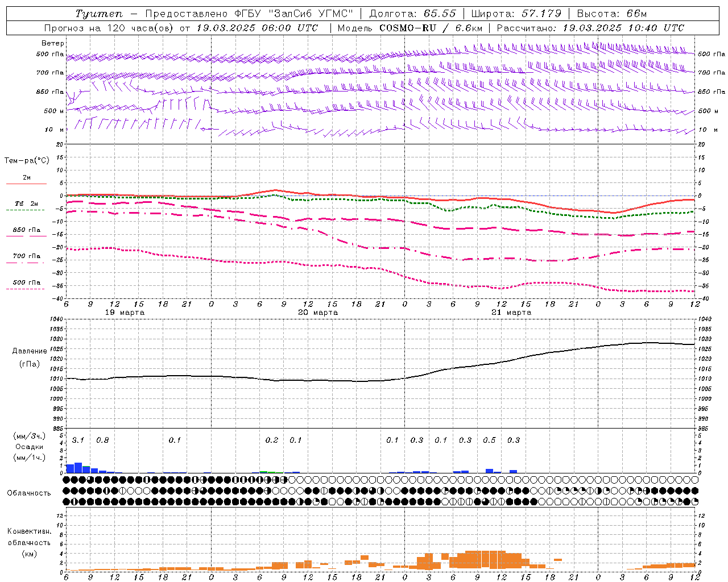Click the "(мм/3ч.)" precipitation unit label
Screen dimensions: 728x582
click(x=30, y=436)
